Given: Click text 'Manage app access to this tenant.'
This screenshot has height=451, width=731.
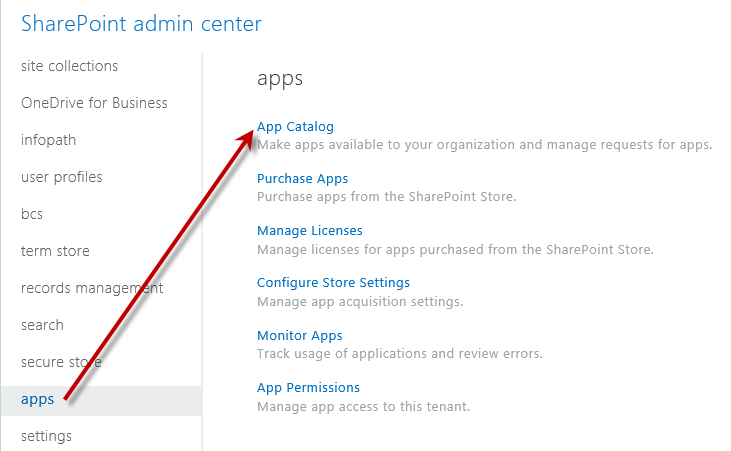Looking at the screenshot, I should click(x=363, y=407).
